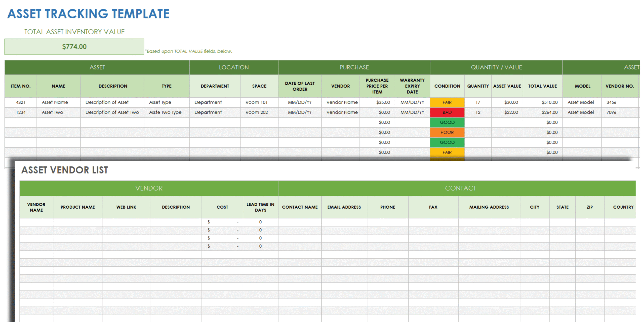The image size is (644, 322).
Task: Click the Description of Asset Two cell
Action: [x=112, y=112]
